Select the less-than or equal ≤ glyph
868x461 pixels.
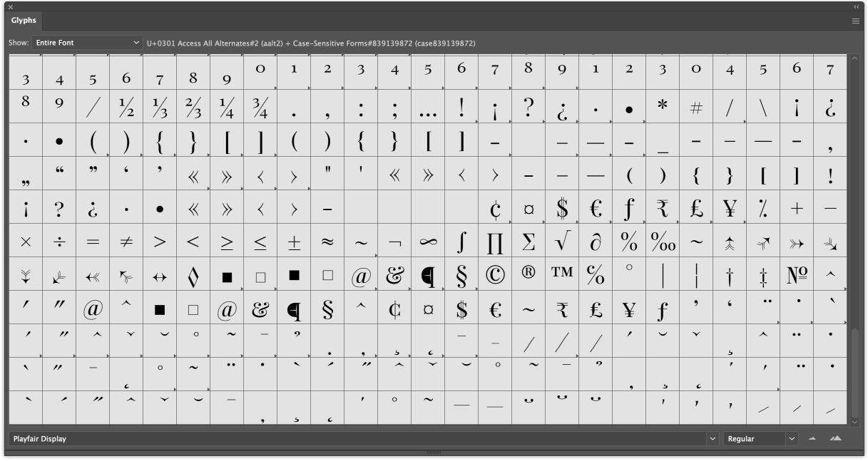click(x=260, y=241)
